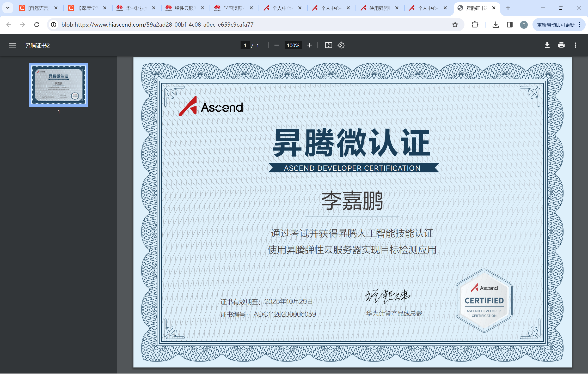Open Chrome downloads tray icon
This screenshot has height=374, width=588.
[x=495, y=25]
